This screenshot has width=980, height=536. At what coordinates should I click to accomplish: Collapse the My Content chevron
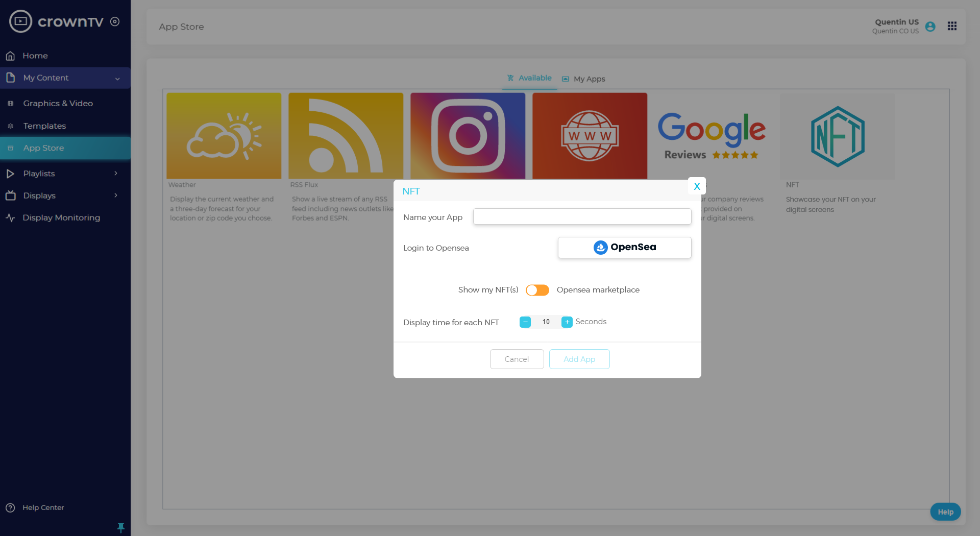pos(117,79)
